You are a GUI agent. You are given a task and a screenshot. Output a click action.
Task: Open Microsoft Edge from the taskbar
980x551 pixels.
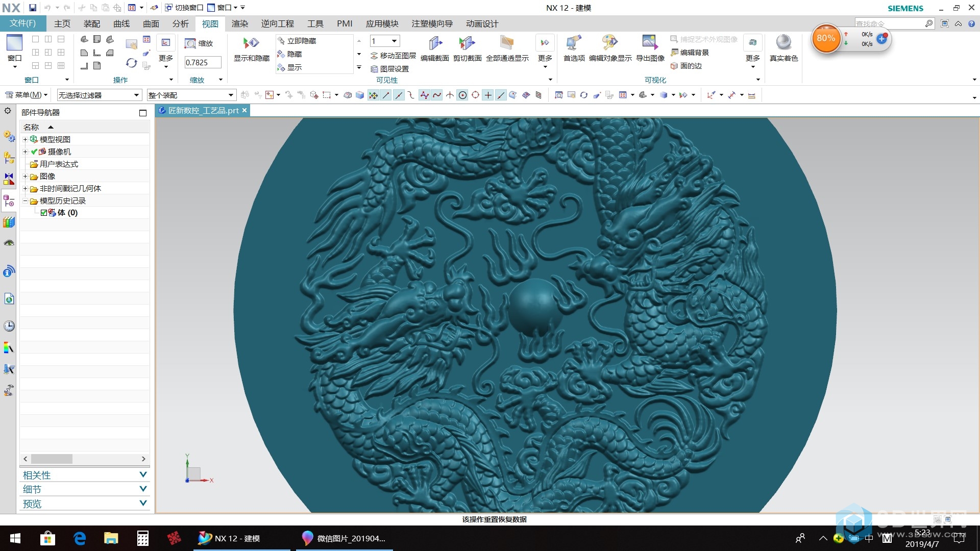click(80, 538)
